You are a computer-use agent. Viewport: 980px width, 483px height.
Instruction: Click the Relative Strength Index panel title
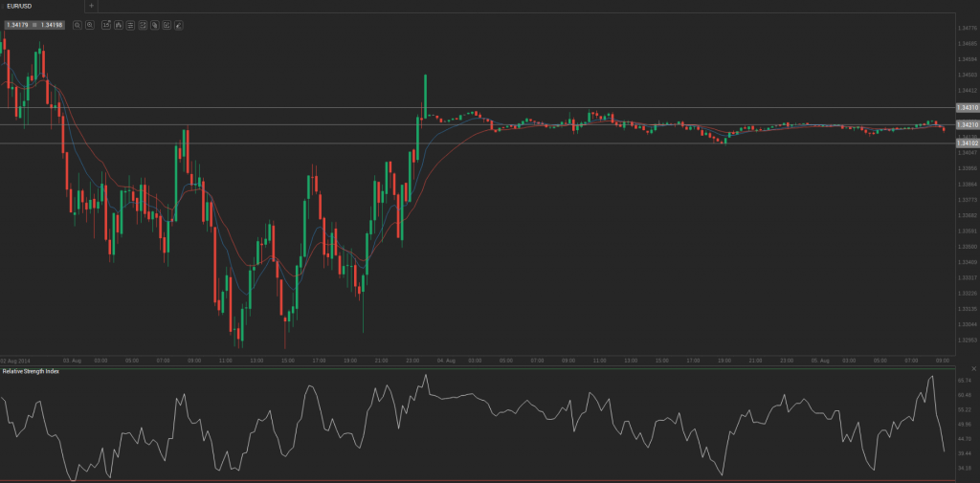[31, 370]
